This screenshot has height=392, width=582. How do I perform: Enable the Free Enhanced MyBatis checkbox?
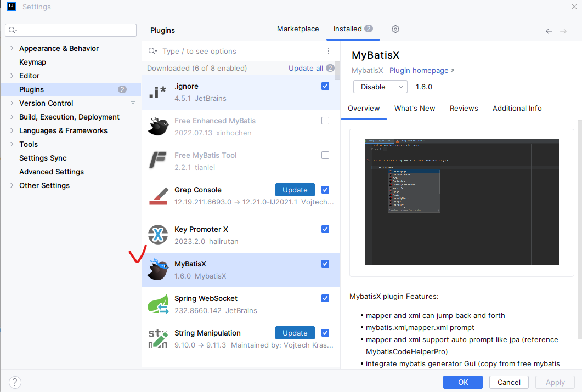[x=325, y=121]
